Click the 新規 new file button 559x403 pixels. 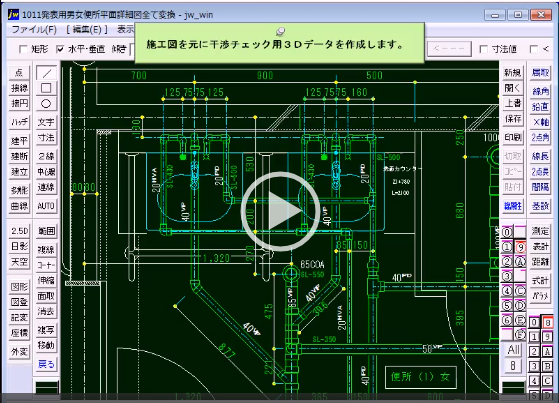pyautogui.click(x=513, y=73)
